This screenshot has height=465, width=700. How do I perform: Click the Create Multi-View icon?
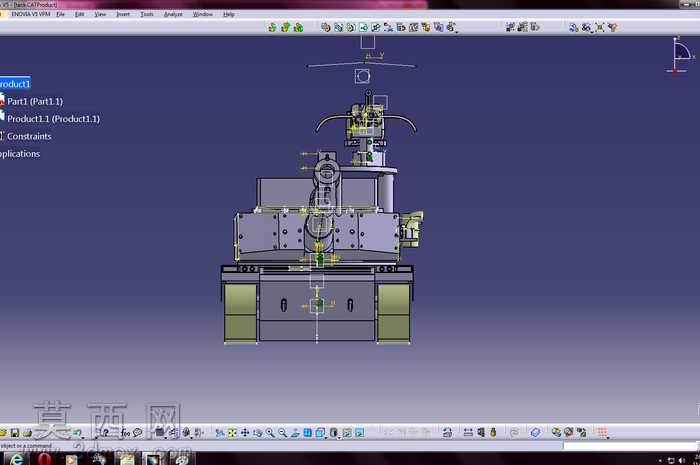pos(308,432)
